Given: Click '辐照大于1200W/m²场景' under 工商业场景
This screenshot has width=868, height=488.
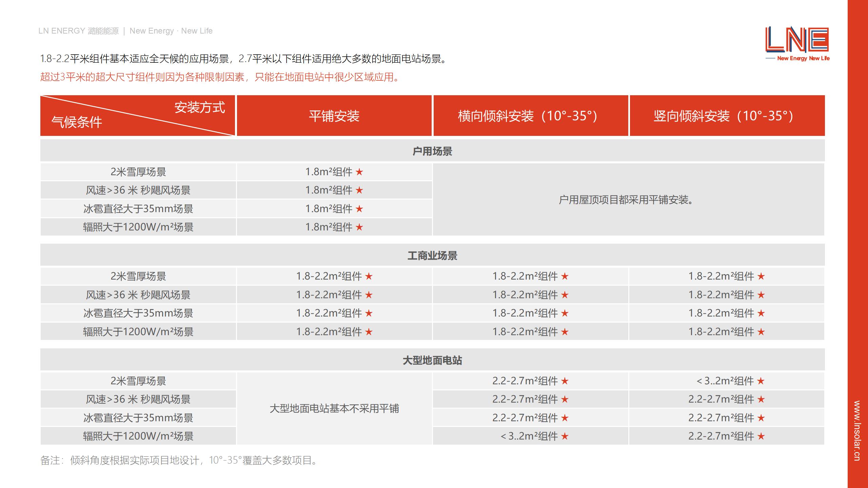Looking at the screenshot, I should (138, 331).
